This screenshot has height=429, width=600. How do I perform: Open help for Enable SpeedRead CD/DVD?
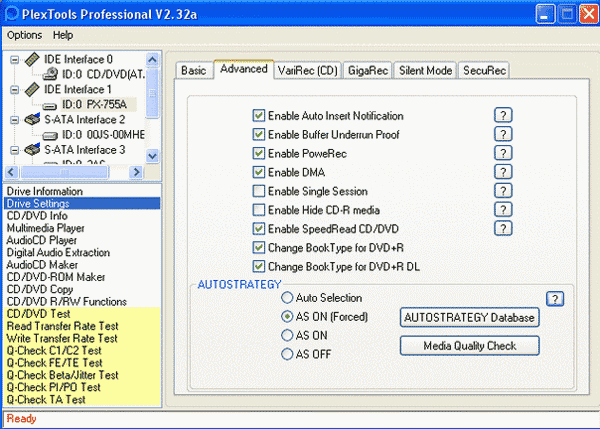pyautogui.click(x=503, y=228)
